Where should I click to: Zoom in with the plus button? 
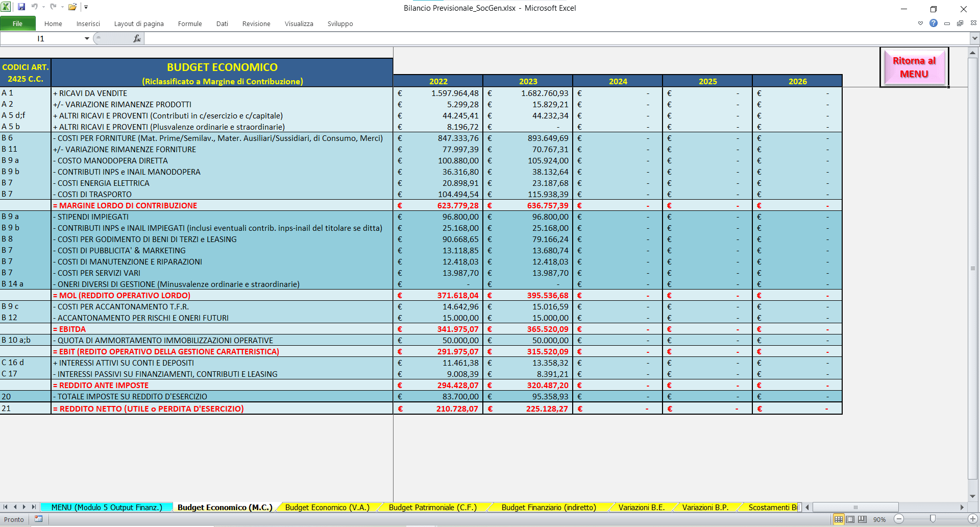tap(973, 519)
